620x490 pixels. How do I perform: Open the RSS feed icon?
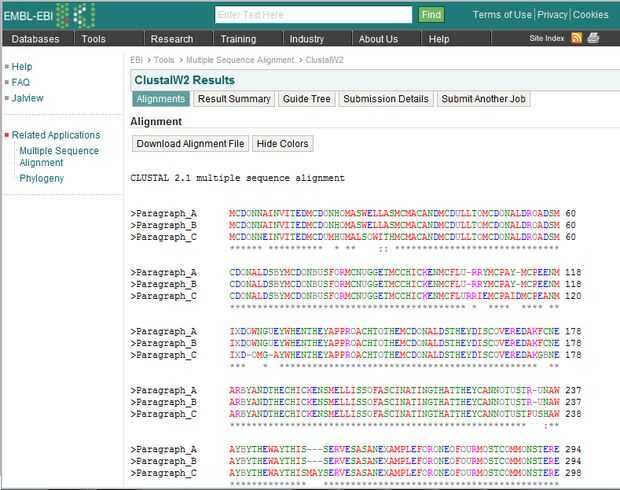[577, 38]
